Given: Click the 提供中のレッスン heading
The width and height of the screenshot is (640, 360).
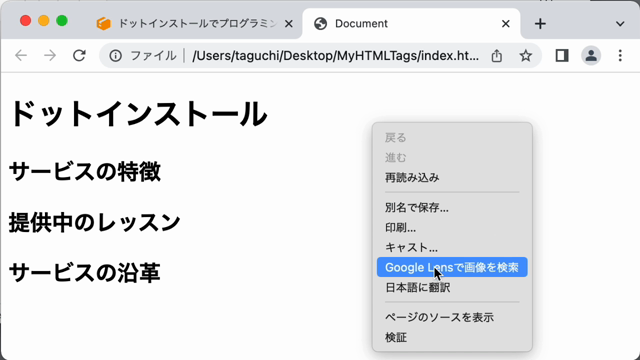Looking at the screenshot, I should 95,222.
